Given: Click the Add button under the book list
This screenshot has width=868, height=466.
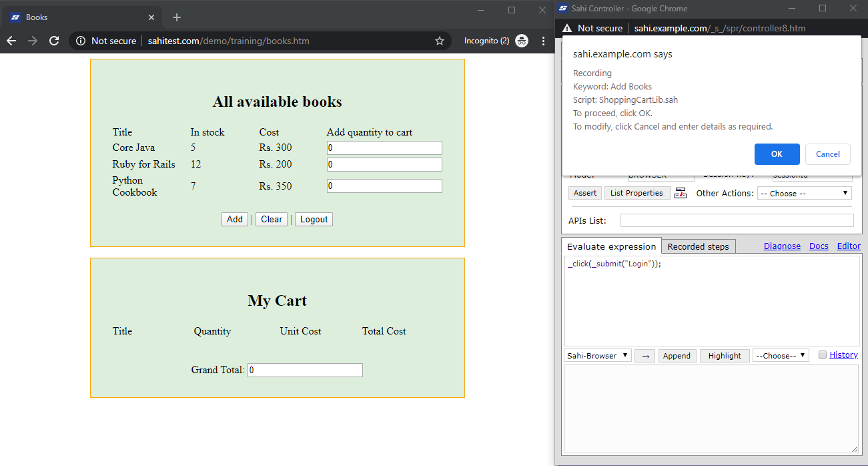Looking at the screenshot, I should [235, 219].
